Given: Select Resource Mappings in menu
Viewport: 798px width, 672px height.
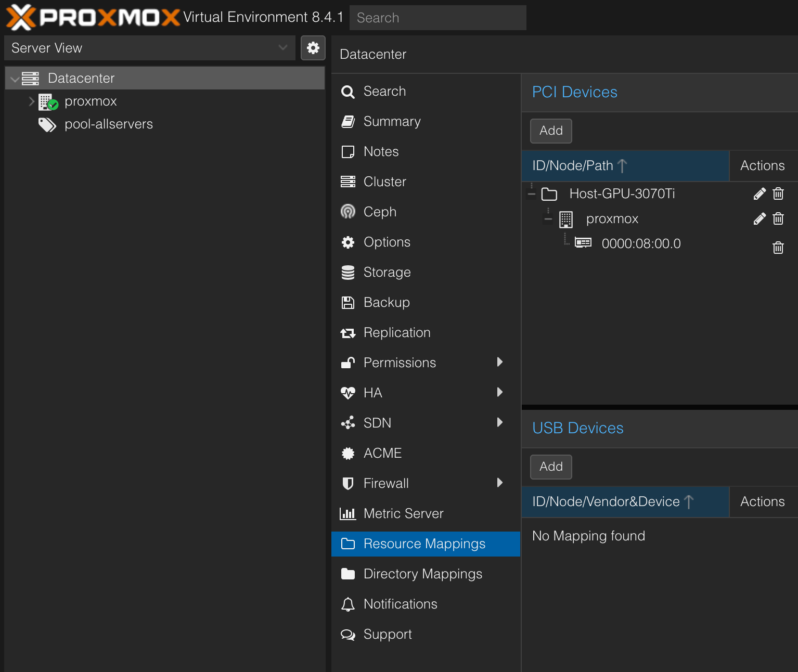Looking at the screenshot, I should (426, 544).
